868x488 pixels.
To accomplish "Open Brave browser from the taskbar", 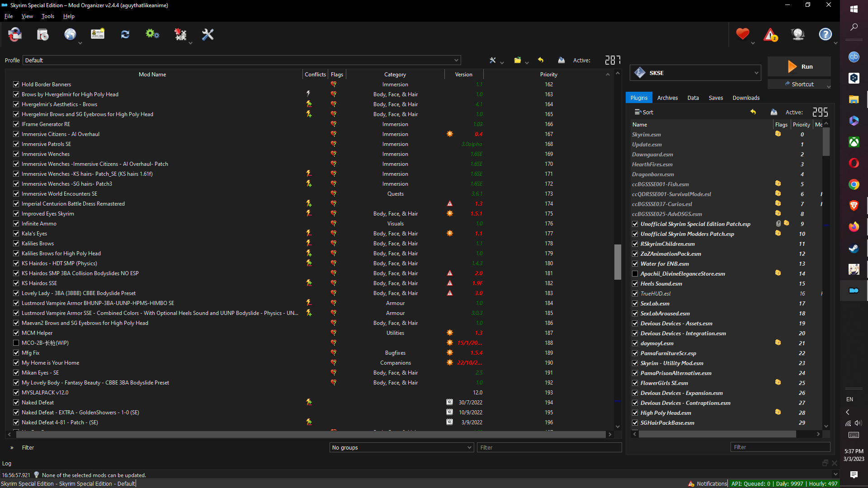I will pyautogui.click(x=854, y=206).
